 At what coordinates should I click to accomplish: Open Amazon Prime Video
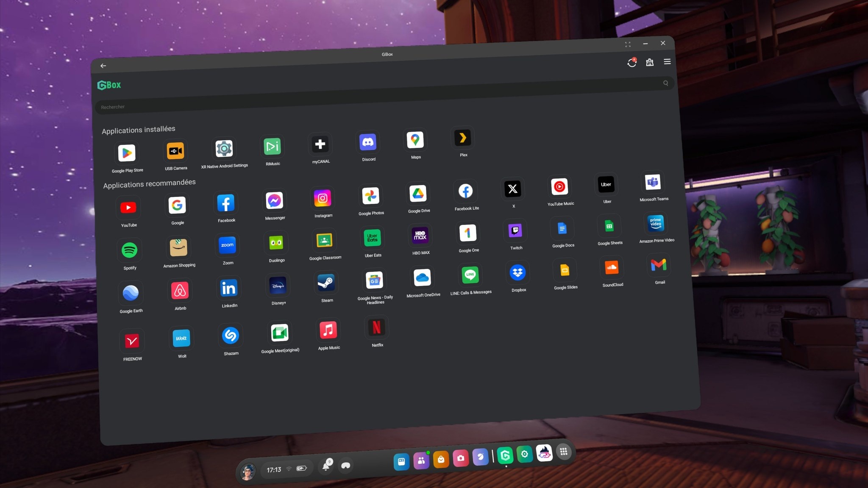point(656,223)
